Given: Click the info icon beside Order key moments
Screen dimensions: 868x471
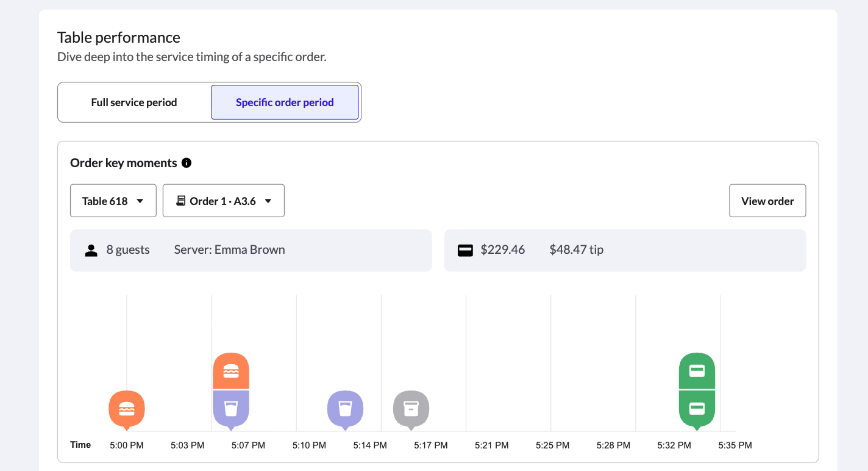Looking at the screenshot, I should pyautogui.click(x=187, y=163).
